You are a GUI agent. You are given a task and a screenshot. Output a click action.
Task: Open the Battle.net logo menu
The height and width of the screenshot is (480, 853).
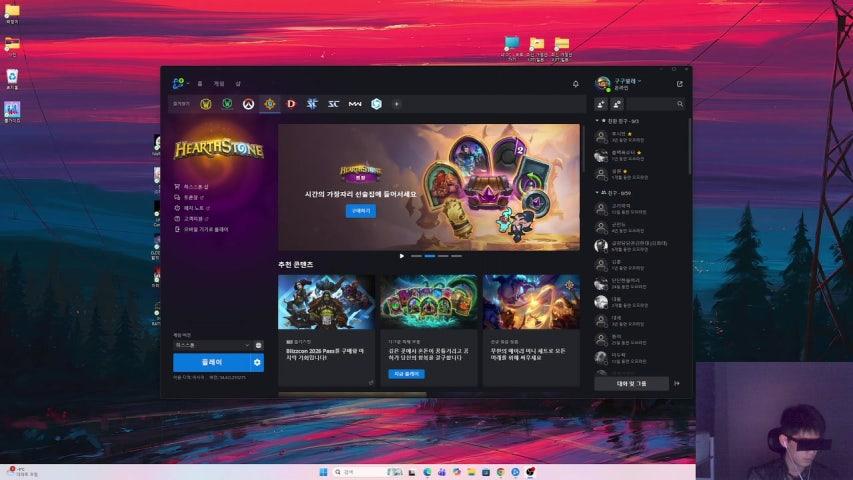point(178,83)
